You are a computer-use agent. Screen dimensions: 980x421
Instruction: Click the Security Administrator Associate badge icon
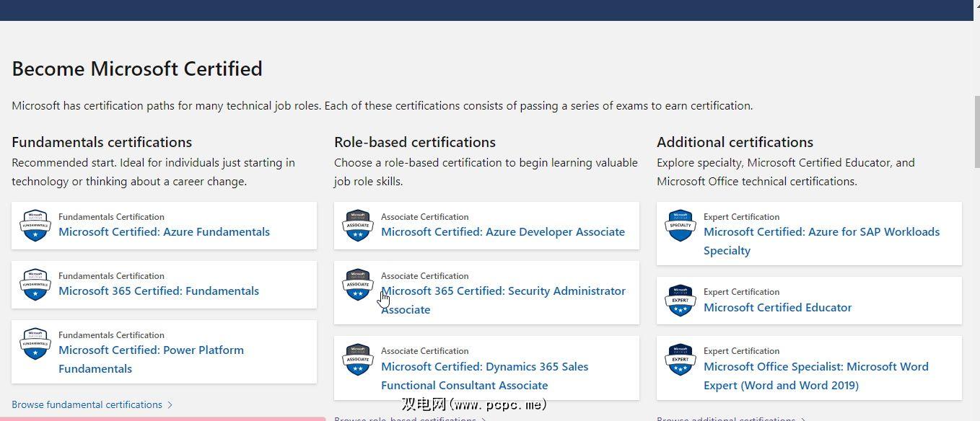357,285
